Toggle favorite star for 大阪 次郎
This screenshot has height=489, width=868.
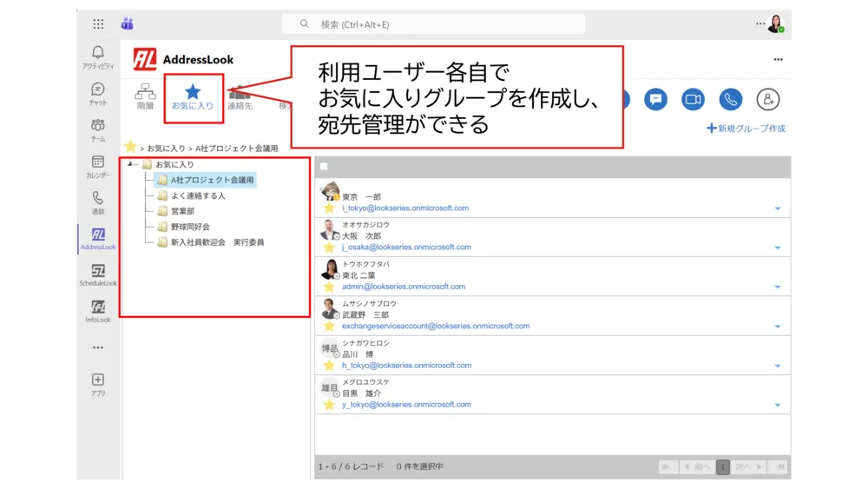coord(329,248)
